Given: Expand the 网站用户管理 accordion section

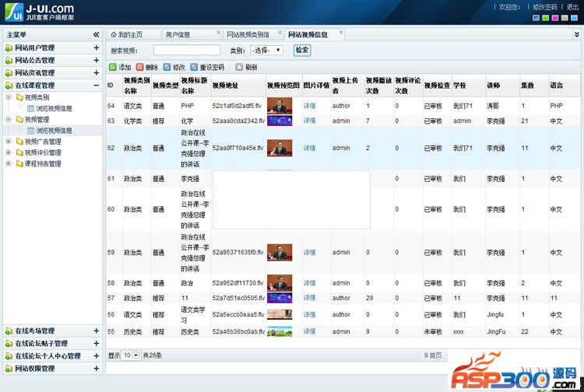Looking at the screenshot, I should tap(97, 48).
